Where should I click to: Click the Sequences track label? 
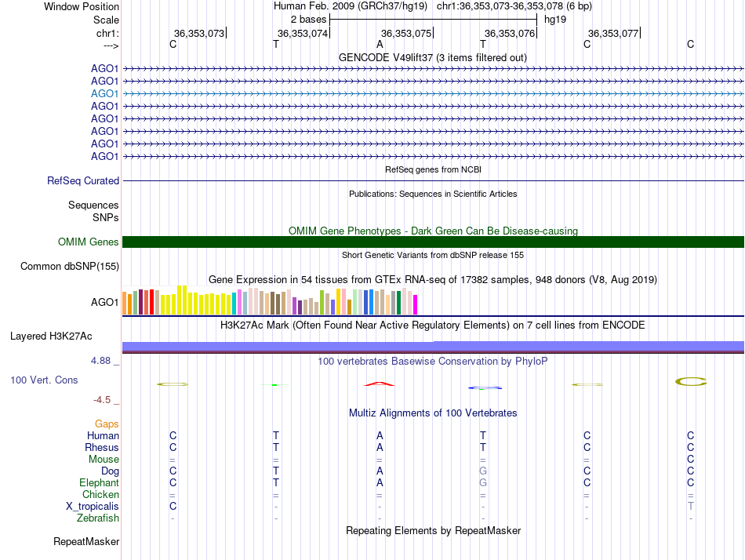(93, 205)
